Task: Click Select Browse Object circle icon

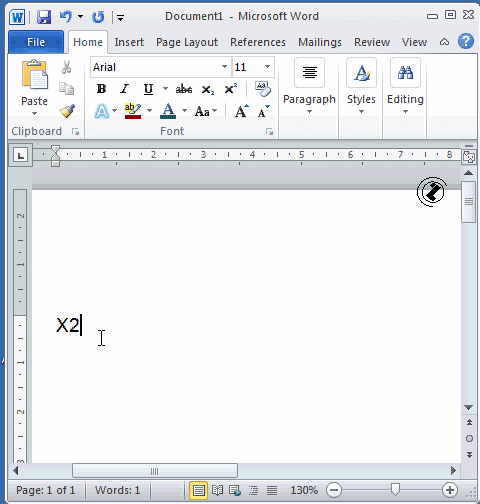Action: click(469, 439)
